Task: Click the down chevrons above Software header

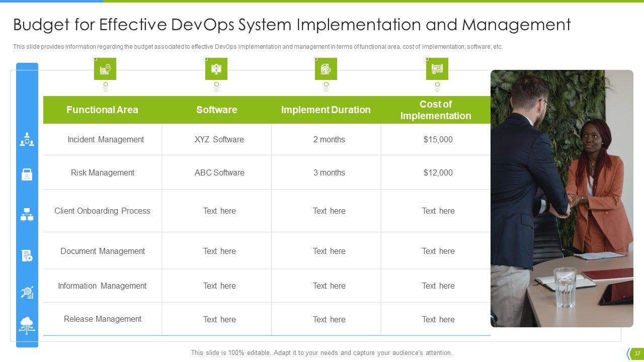Action: click(216, 89)
